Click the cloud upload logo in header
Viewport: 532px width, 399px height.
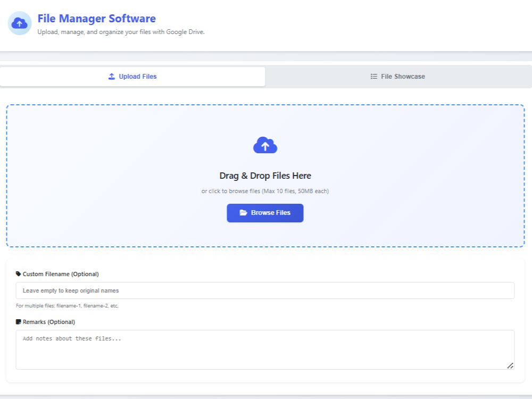click(x=20, y=23)
